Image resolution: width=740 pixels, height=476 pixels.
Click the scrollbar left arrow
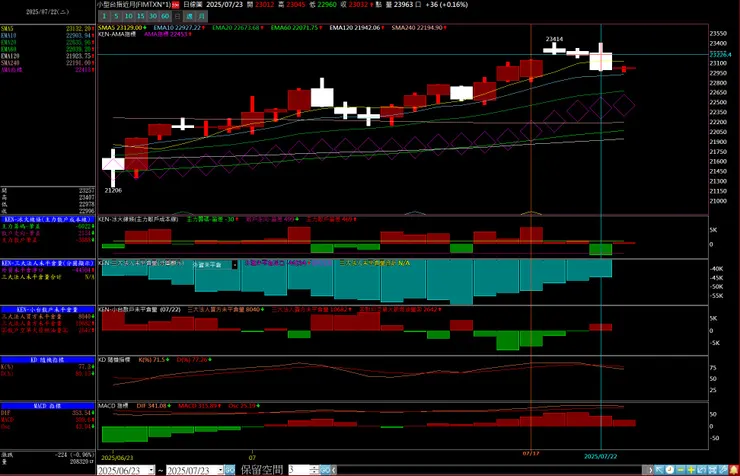334,470
